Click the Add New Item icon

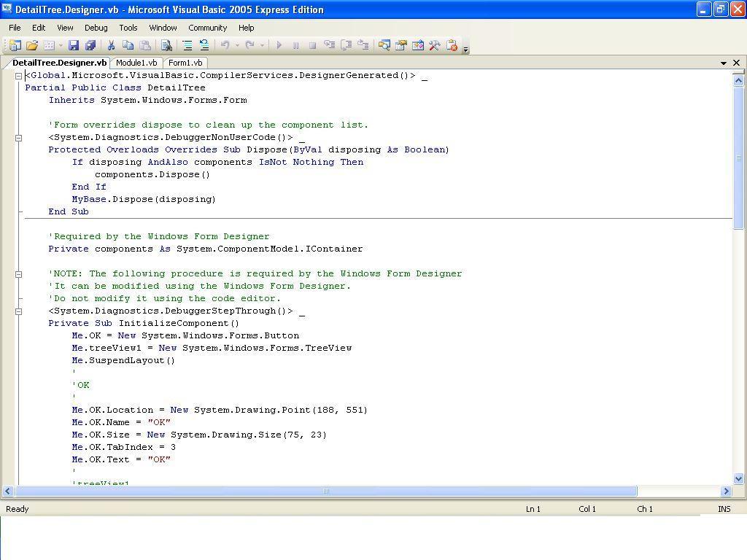[x=49, y=45]
